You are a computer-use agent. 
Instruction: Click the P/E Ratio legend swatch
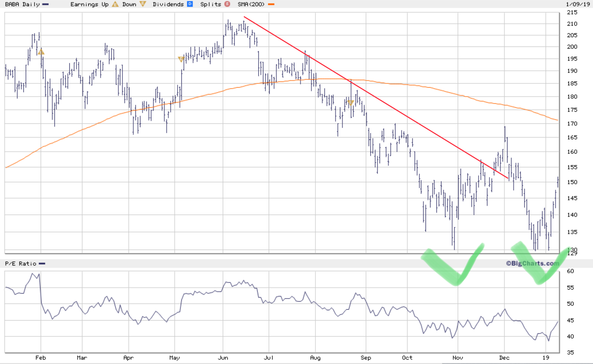42,264
